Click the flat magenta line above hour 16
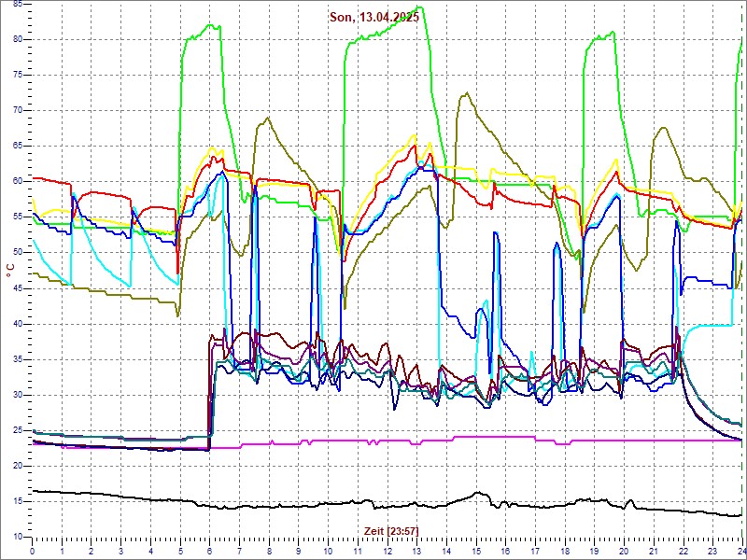Image resolution: width=747 pixels, height=560 pixels. coord(504,437)
